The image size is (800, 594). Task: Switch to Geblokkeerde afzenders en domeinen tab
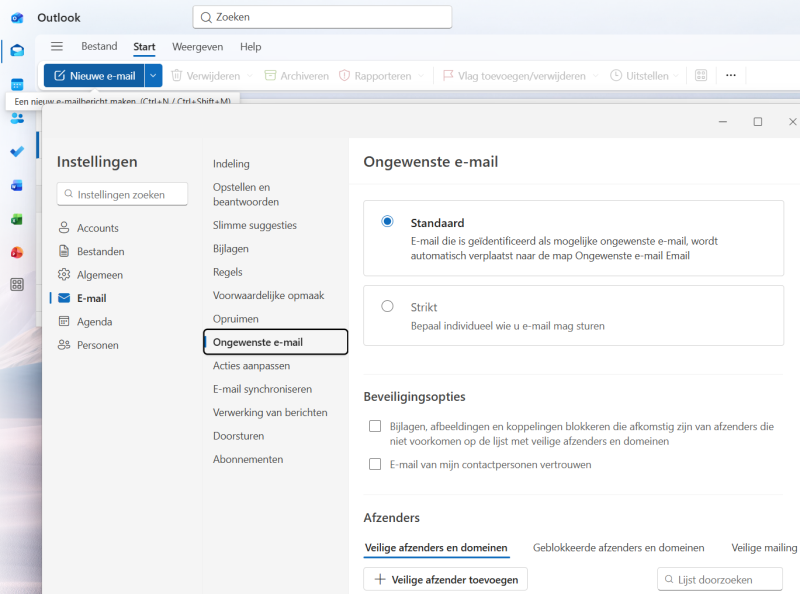(x=618, y=548)
